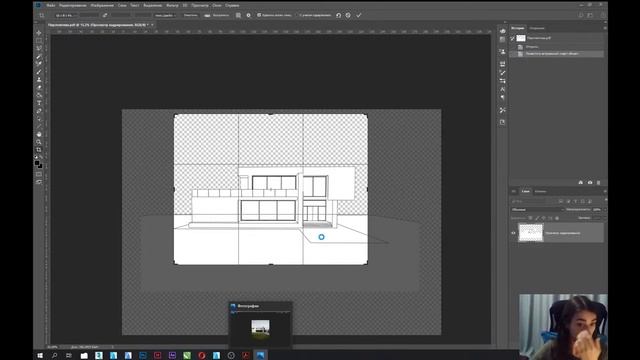640x360 pixels.
Task: Open the Файл menu
Action: point(51,5)
